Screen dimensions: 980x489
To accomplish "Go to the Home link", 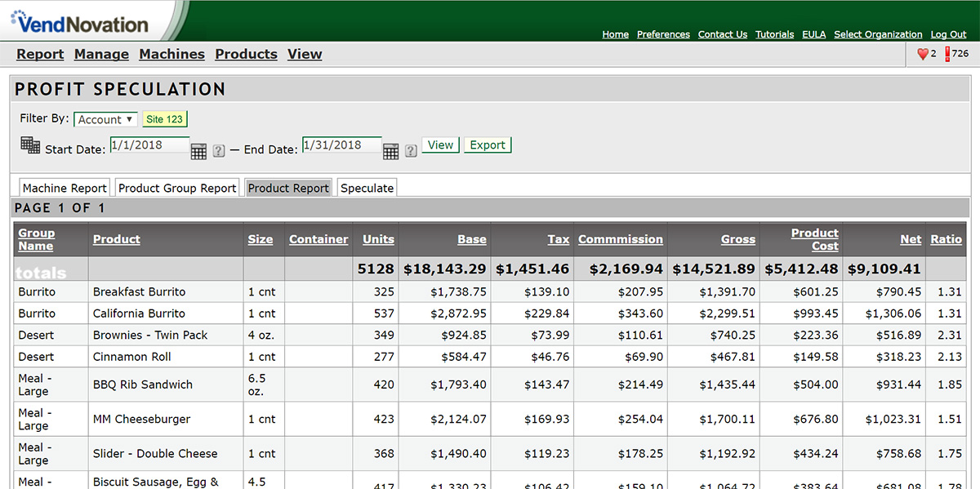I will (616, 34).
